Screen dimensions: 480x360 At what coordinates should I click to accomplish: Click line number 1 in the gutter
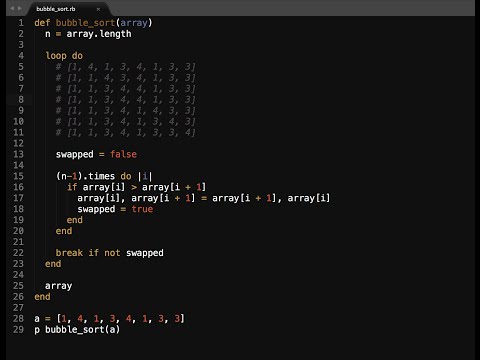click(21, 23)
